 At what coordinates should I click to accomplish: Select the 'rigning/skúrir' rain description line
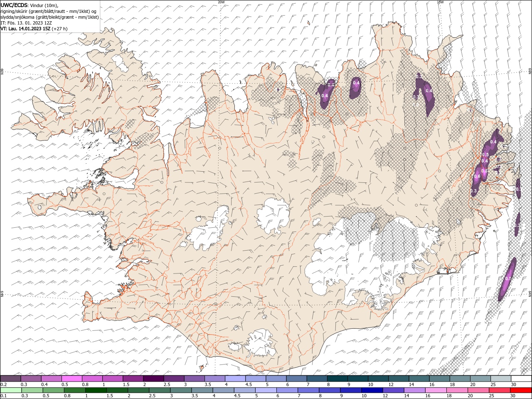click(49, 11)
